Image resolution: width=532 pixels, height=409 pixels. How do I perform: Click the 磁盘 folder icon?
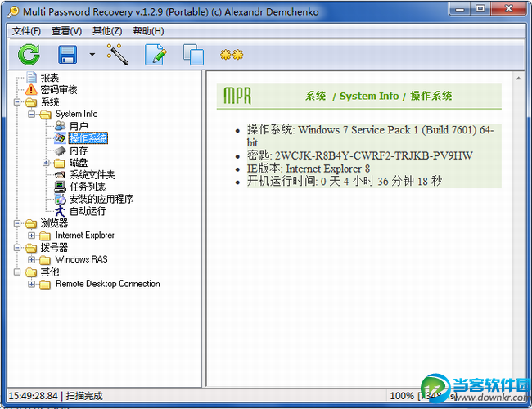[x=60, y=163]
